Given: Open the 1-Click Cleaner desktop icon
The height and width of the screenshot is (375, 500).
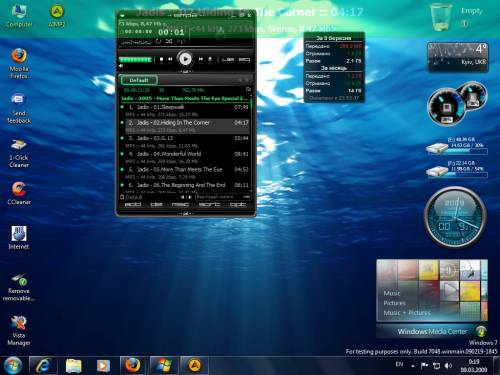Looking at the screenshot, I should (x=19, y=153).
